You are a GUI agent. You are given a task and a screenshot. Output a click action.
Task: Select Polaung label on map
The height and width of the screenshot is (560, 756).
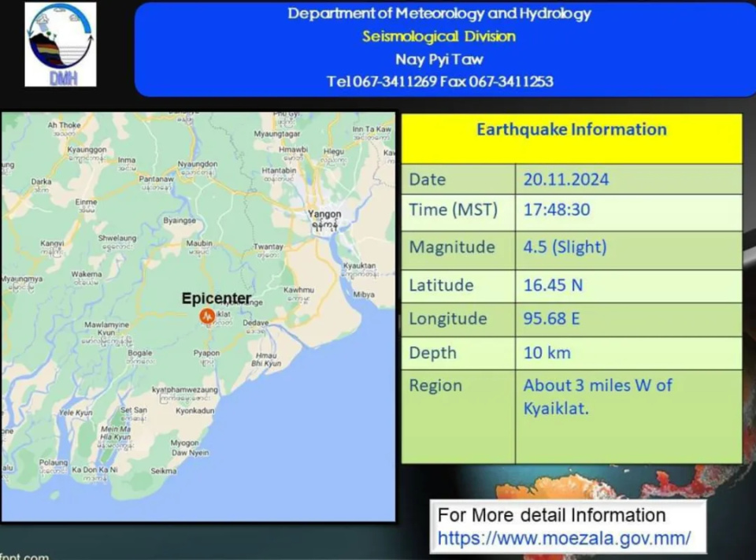(x=54, y=462)
